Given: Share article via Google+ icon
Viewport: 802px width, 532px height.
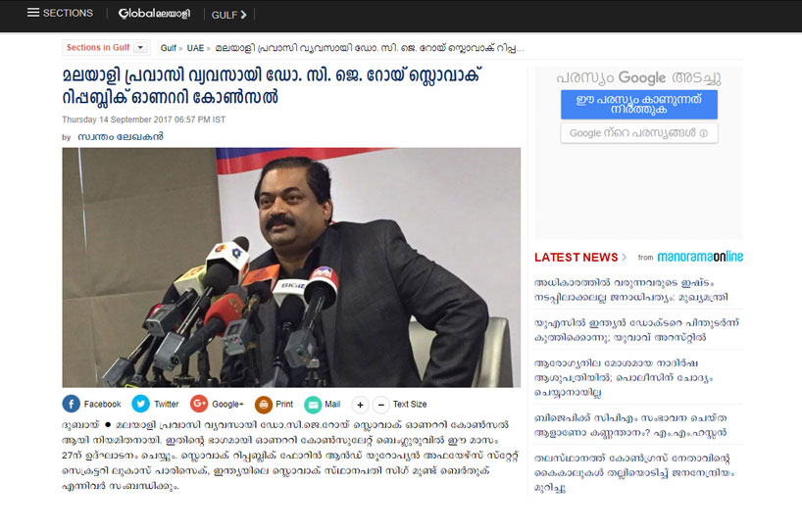Looking at the screenshot, I should pyautogui.click(x=199, y=405).
